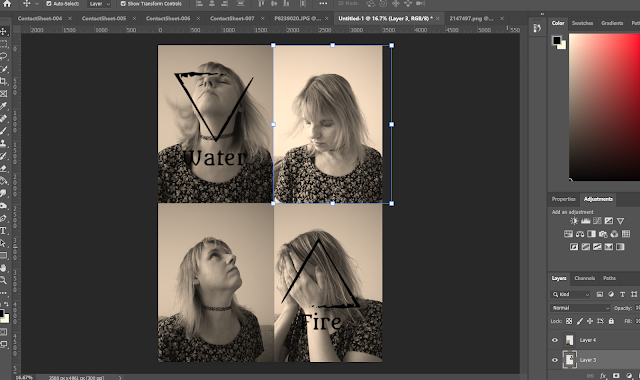Select the Frame tool
This screenshot has height=380, width=640.
(x=3, y=93)
